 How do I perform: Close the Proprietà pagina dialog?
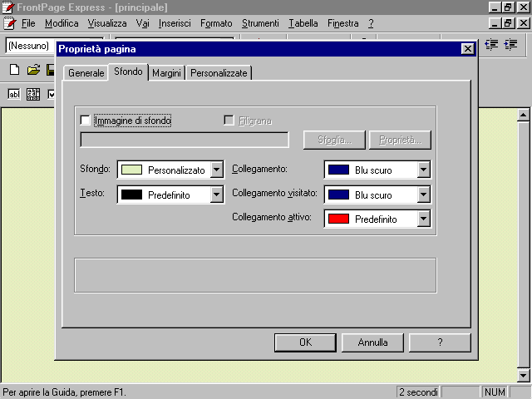(468, 49)
